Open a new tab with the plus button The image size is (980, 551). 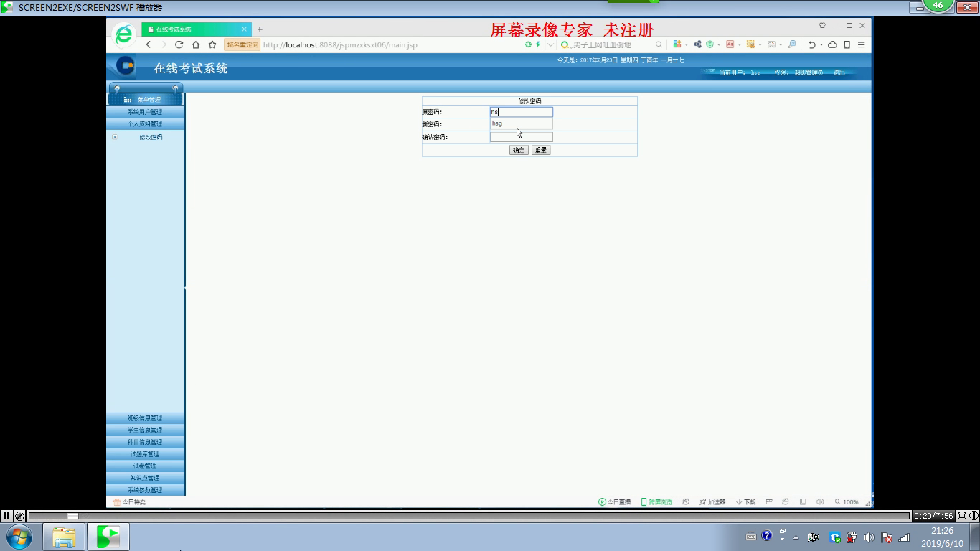260,29
